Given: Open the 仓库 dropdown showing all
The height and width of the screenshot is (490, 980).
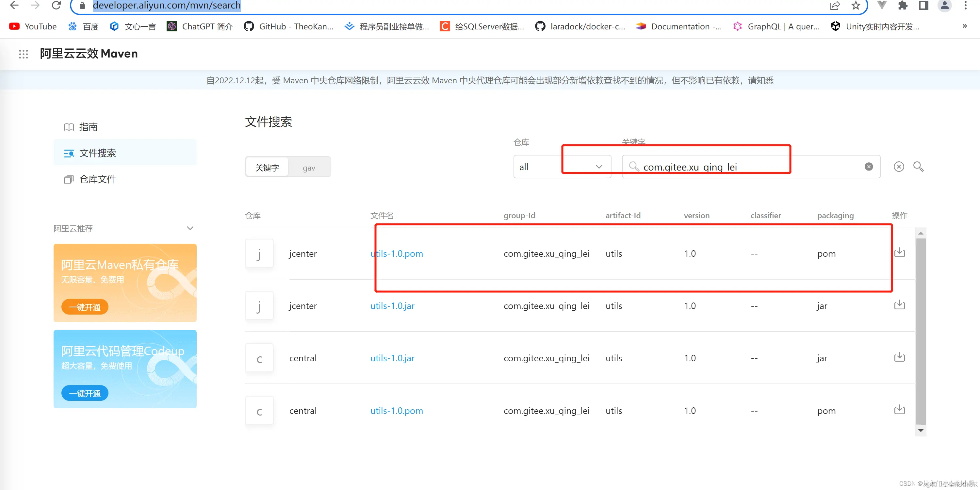Looking at the screenshot, I should click(x=562, y=167).
